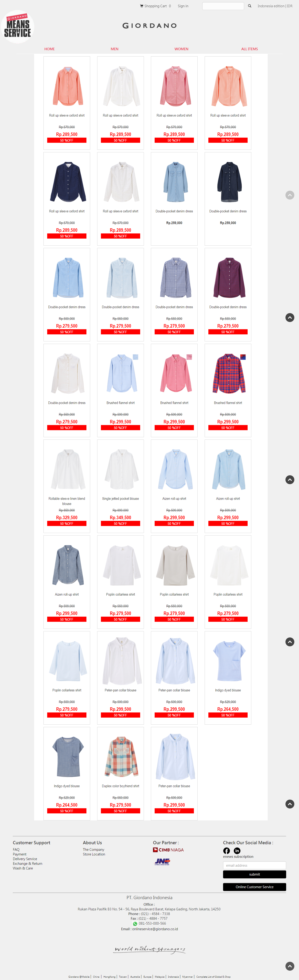Open the Duplex color boyfriend shirt thumbnail
Screen dimensions: 299x980
pos(121,757)
